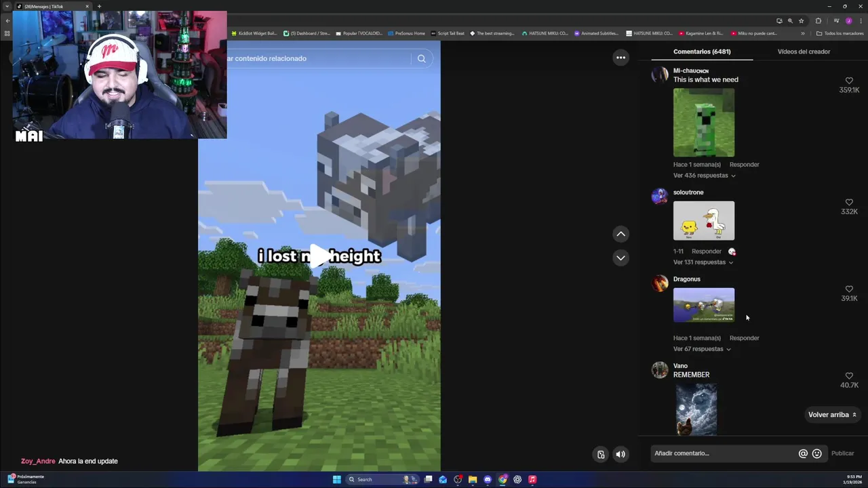Open the browser extensions puzzle icon
This screenshot has height=488, width=868.
pos(818,21)
